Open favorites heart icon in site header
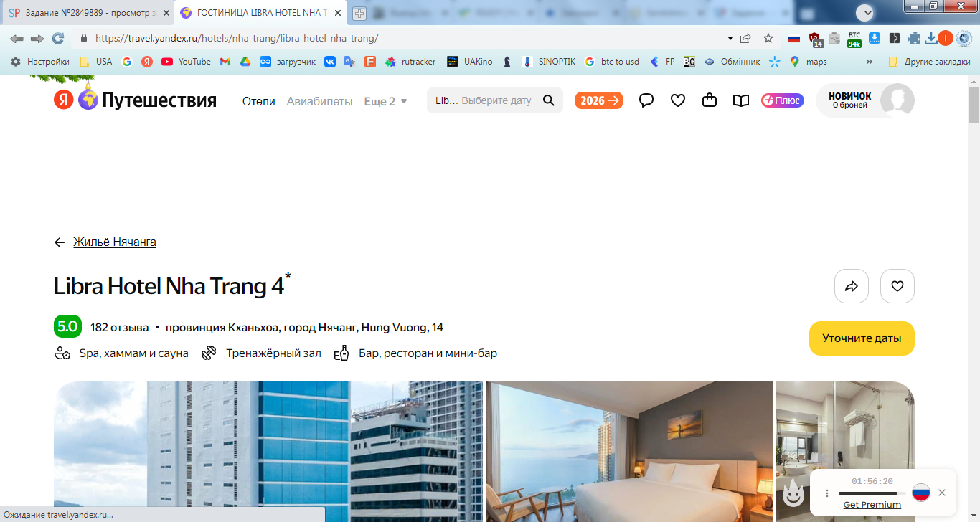This screenshot has height=522, width=980. [678, 100]
